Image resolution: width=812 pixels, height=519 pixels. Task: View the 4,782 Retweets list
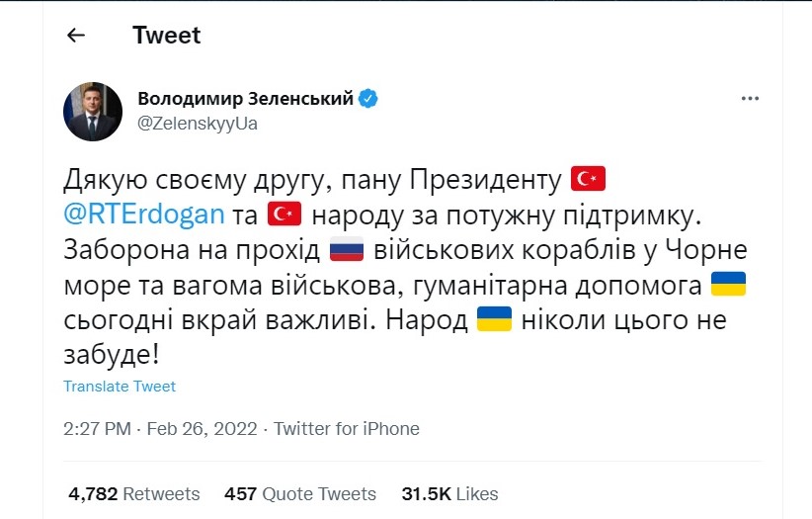point(133,493)
